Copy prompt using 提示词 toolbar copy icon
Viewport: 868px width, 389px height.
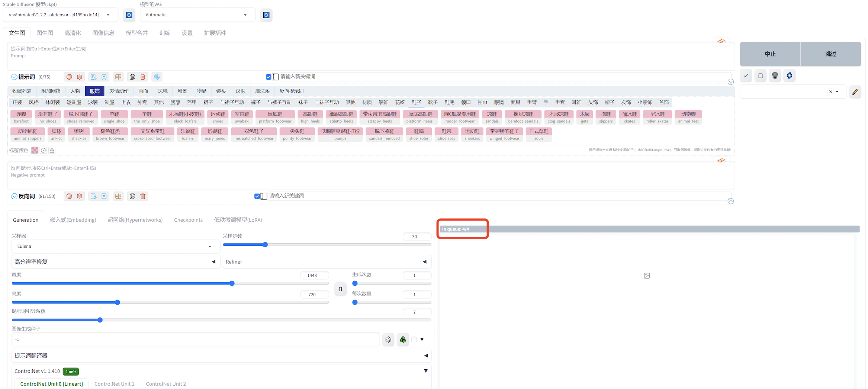tap(132, 77)
